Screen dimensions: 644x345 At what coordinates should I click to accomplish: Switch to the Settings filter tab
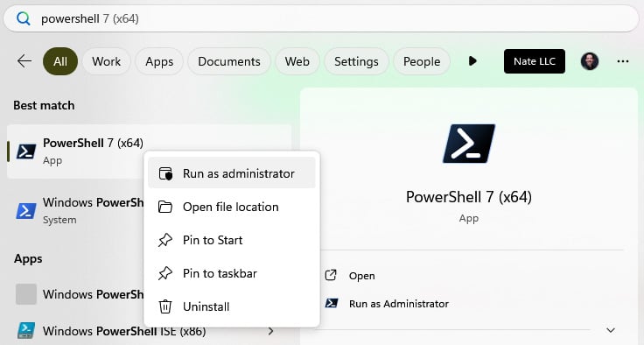(x=356, y=61)
